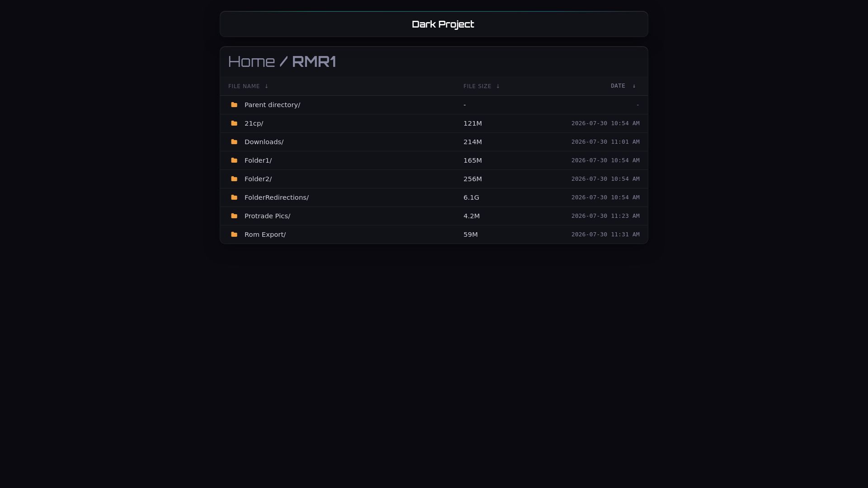Viewport: 868px width, 488px height.
Task: Open the Downloads/ folder link
Action: tap(264, 142)
